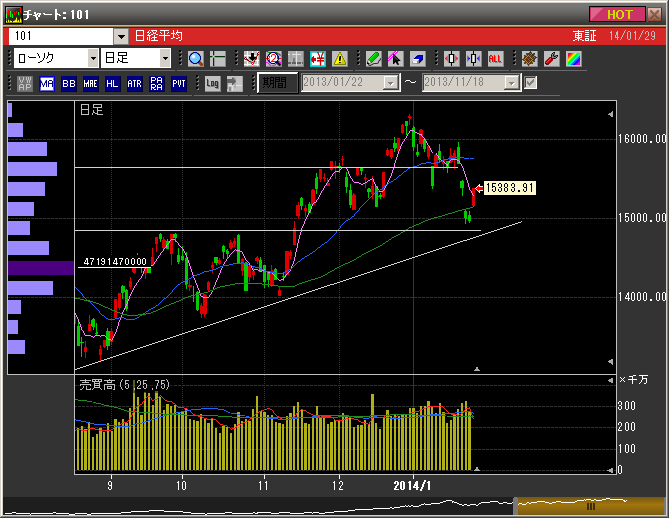Click the magnifying glass zoom icon
This screenshot has height=518, width=669.
pos(195,59)
